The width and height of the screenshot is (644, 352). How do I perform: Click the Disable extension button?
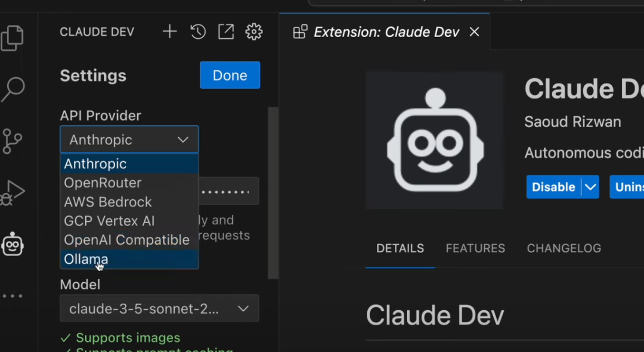pyautogui.click(x=553, y=187)
